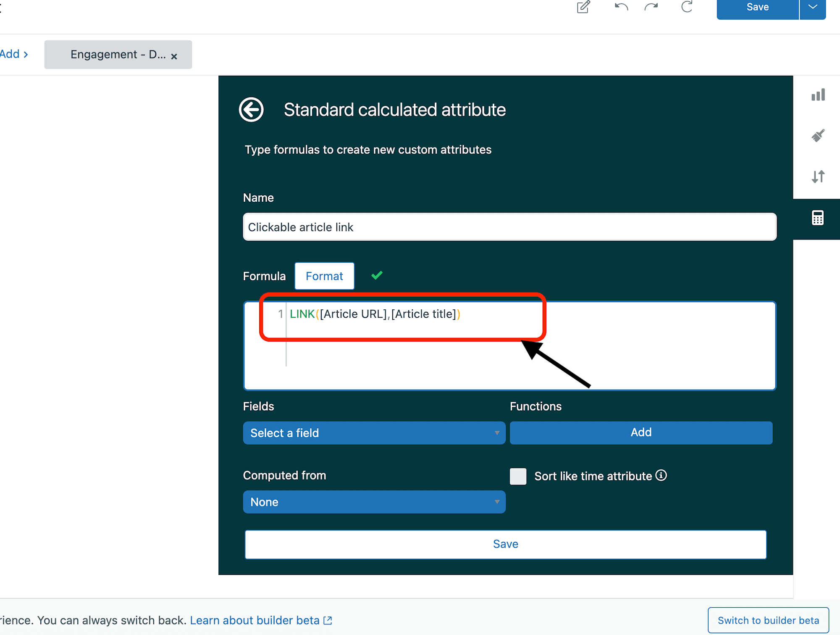Redo the last action

651,7
